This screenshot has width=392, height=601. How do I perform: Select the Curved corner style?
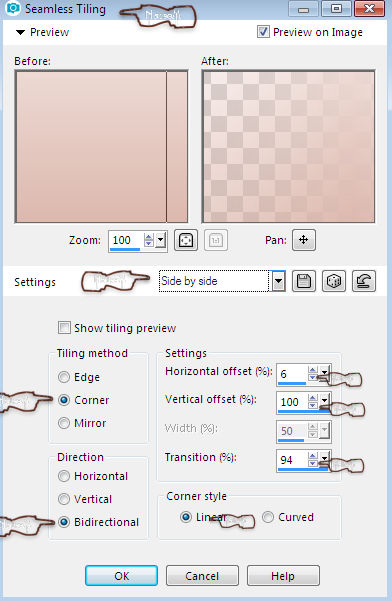(268, 517)
